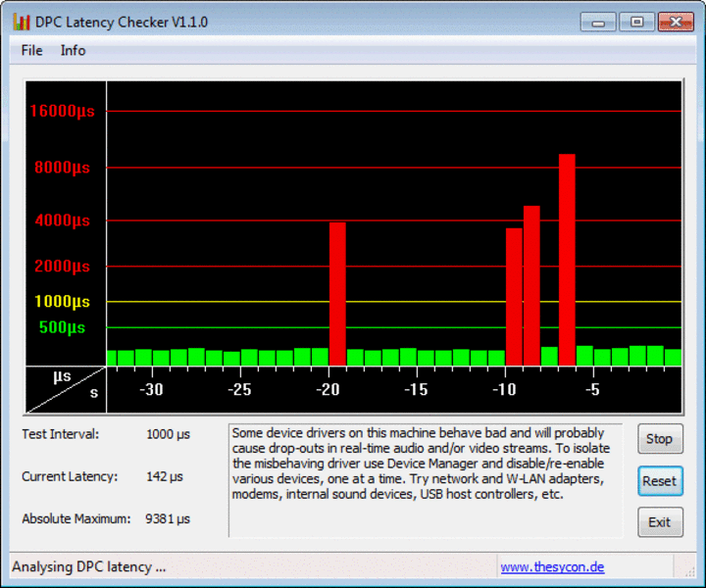Click the tallest red latency bar
Viewport: 706px width, 588px height.
(567, 260)
